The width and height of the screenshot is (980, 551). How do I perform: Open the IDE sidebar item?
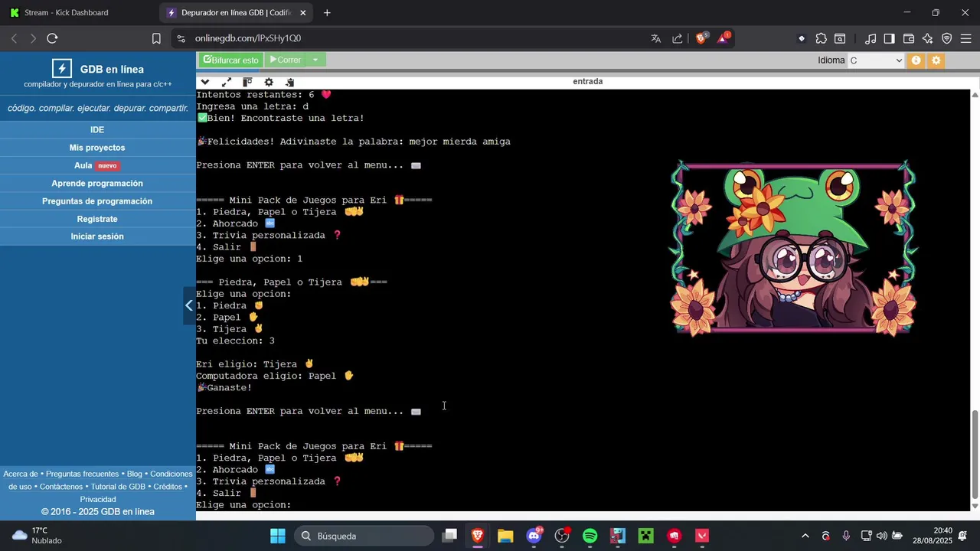coord(97,130)
